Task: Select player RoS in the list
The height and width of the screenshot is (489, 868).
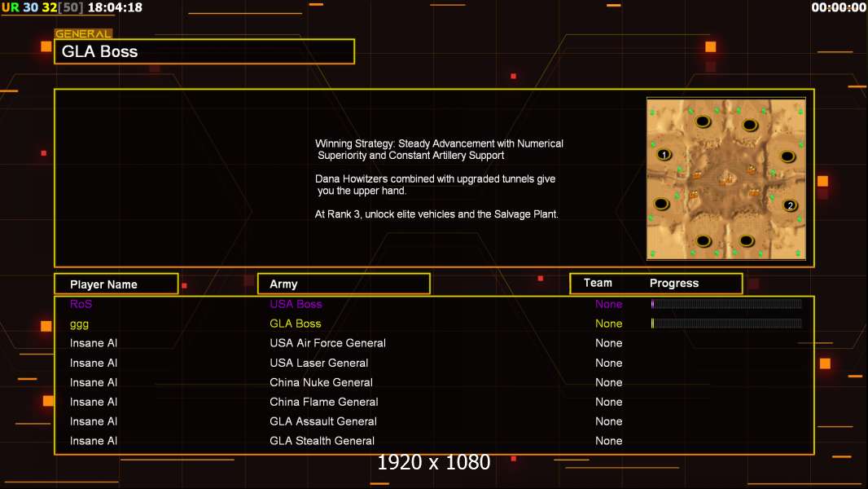Action: click(x=81, y=304)
